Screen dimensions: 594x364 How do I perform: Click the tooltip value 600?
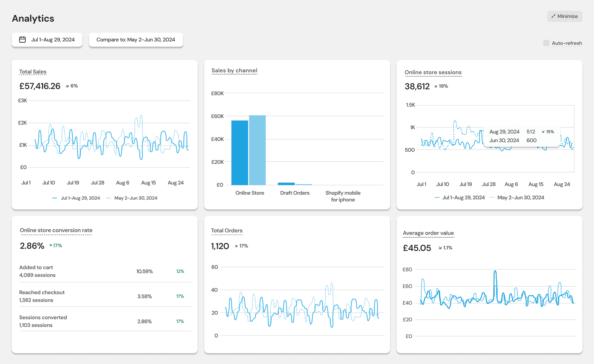[531, 140]
